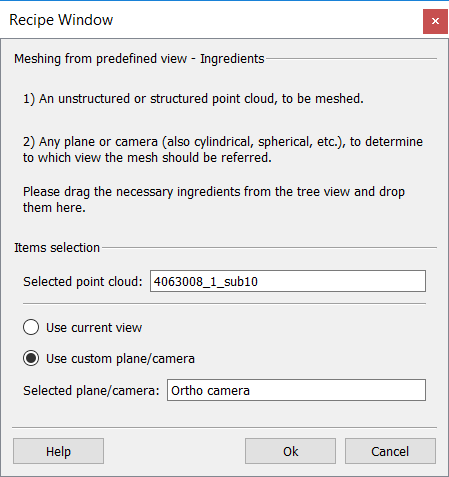Click the Use current view label text
The image size is (449, 477).
(94, 328)
